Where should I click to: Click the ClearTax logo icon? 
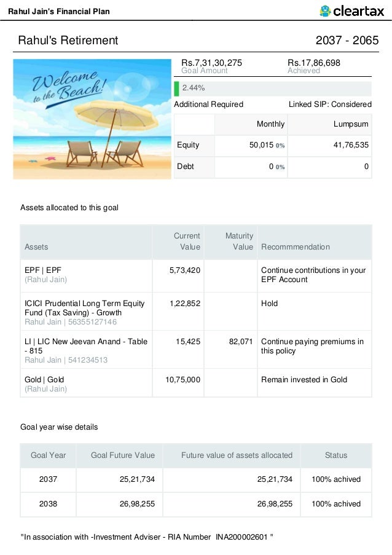[326, 10]
